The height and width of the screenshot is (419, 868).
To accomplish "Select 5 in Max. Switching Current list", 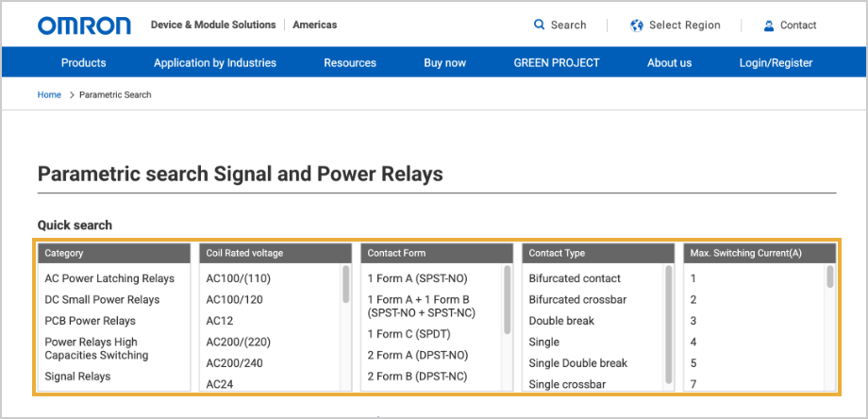I will tap(693, 363).
